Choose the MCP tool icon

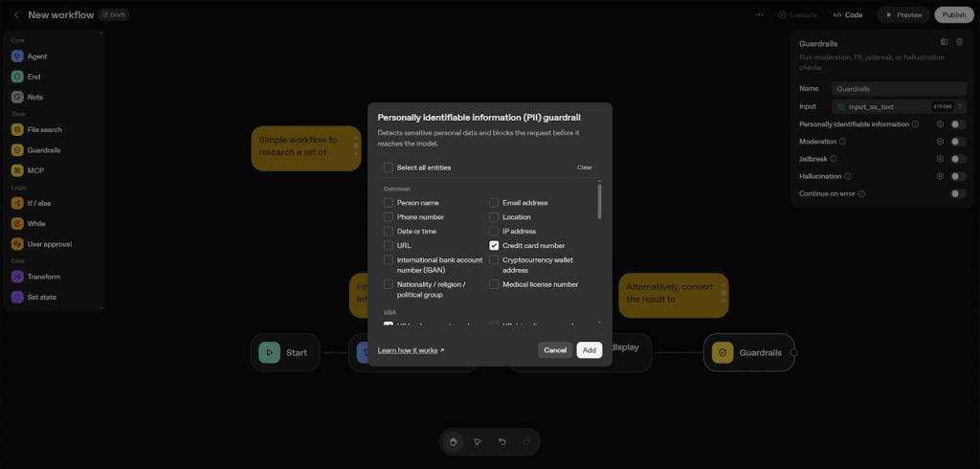pyautogui.click(x=17, y=170)
